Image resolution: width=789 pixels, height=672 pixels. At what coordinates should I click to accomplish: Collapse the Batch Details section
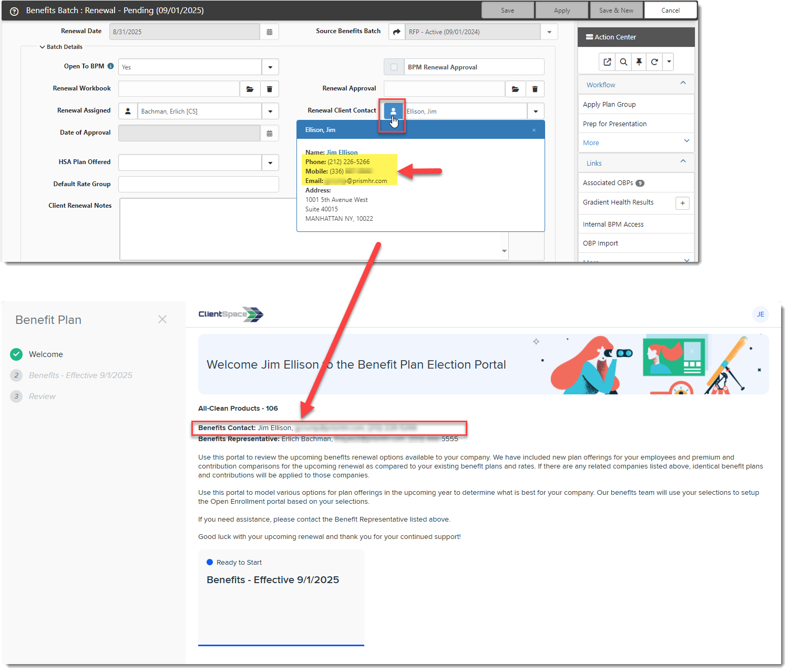(42, 47)
